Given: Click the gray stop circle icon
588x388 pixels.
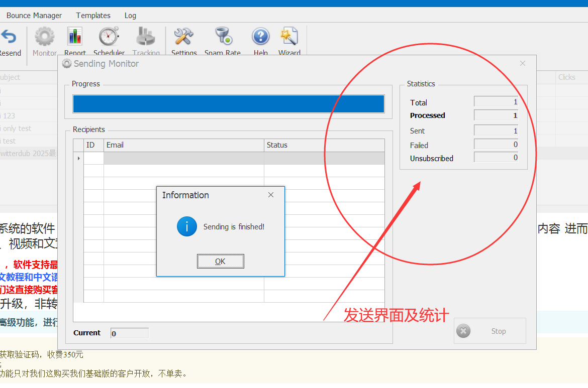Looking at the screenshot, I should tap(463, 331).
